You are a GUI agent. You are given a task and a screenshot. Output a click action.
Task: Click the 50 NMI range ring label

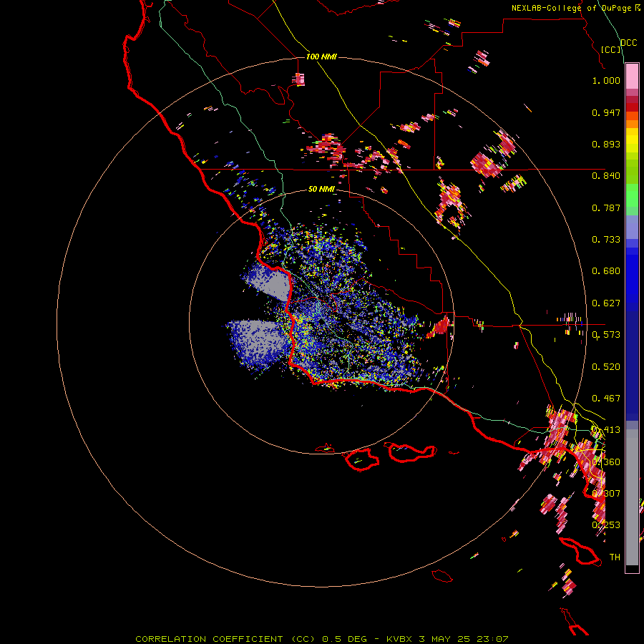pyautogui.click(x=321, y=189)
